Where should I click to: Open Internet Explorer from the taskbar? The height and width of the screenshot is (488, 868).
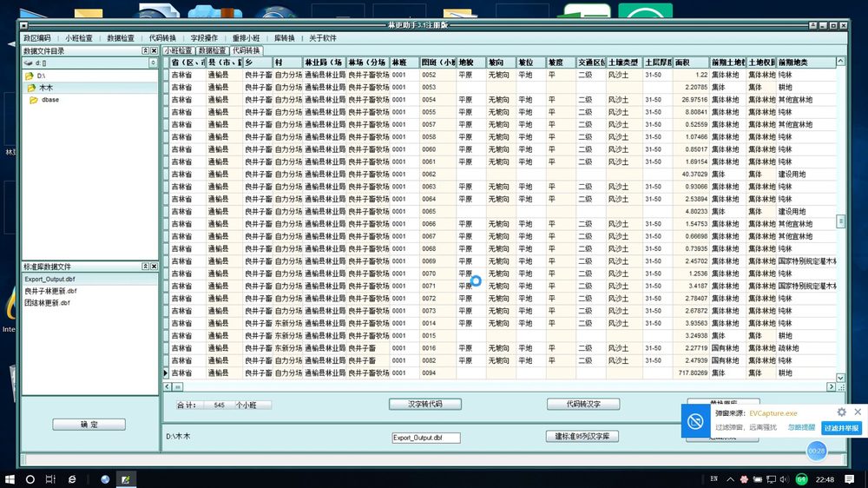pyautogui.click(x=72, y=479)
